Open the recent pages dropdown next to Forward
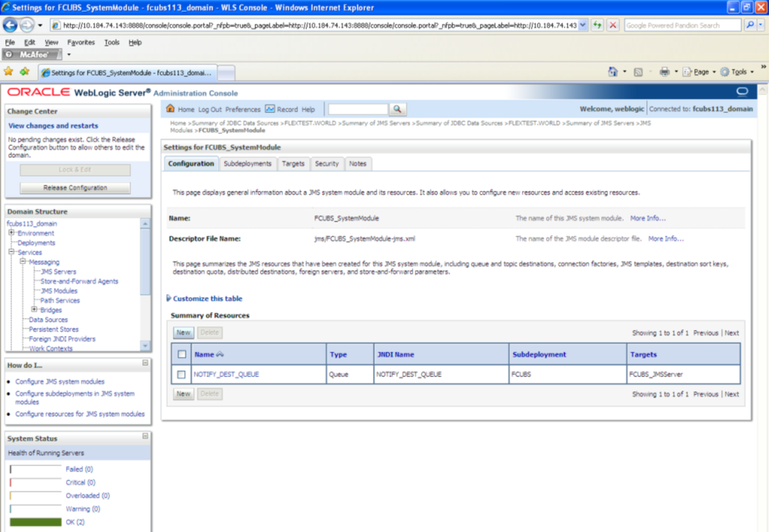The height and width of the screenshot is (532, 769). point(40,25)
